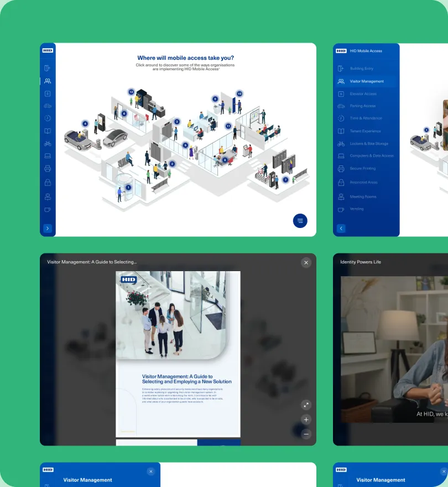Select Meeting Rooms in expanded menu

point(366,196)
